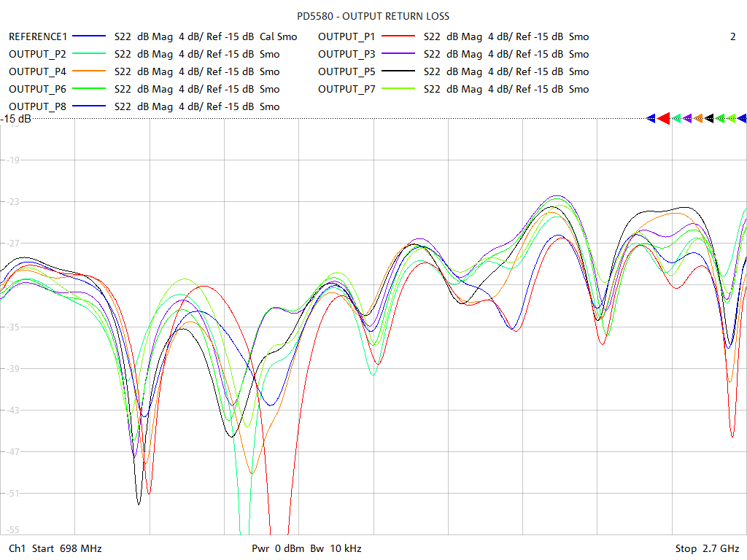
Task: Select the bright green OUTPUT_P6 reference marker
Action: point(720,119)
